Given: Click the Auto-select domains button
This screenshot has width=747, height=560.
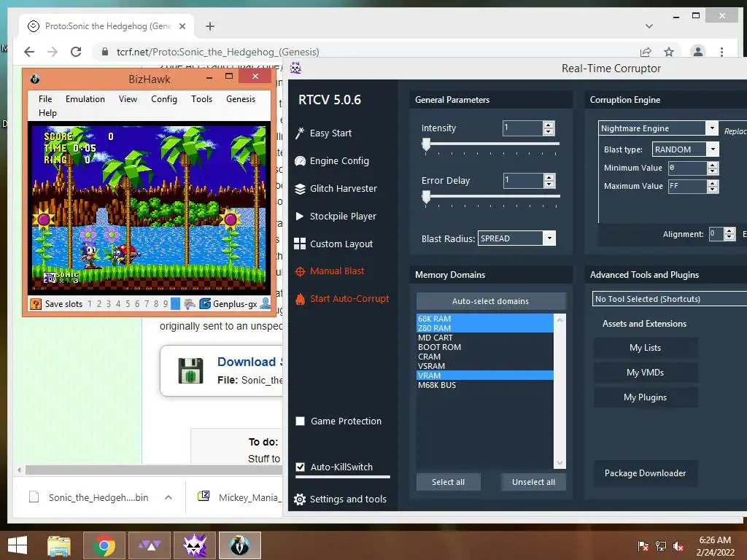Looking at the screenshot, I should [x=491, y=301].
